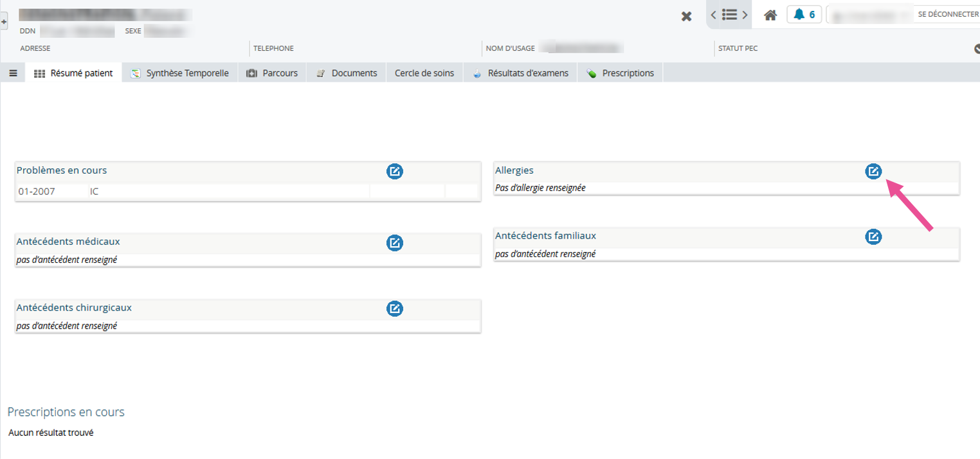
Task: Open the Parcours tab
Action: point(272,73)
